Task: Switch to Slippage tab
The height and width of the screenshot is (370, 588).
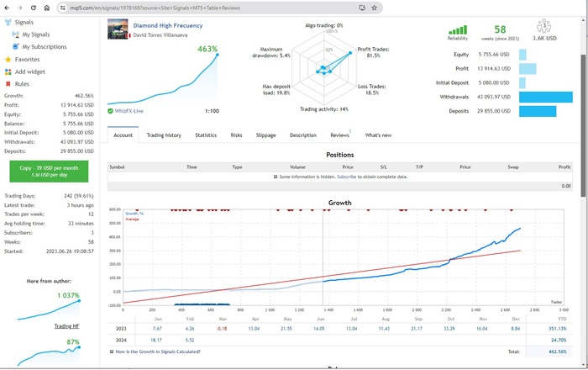Action: click(266, 135)
